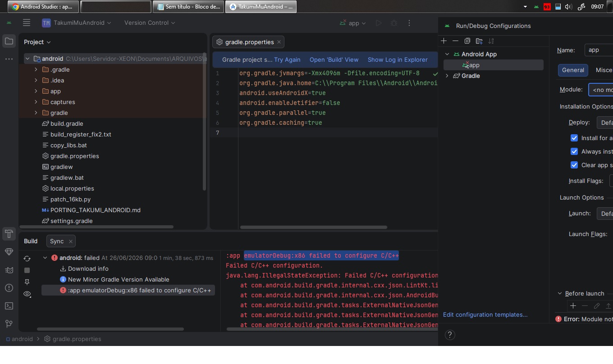Viewport: 613px width, 364px height.
Task: Click Show Log in Explorer link
Action: click(x=398, y=59)
